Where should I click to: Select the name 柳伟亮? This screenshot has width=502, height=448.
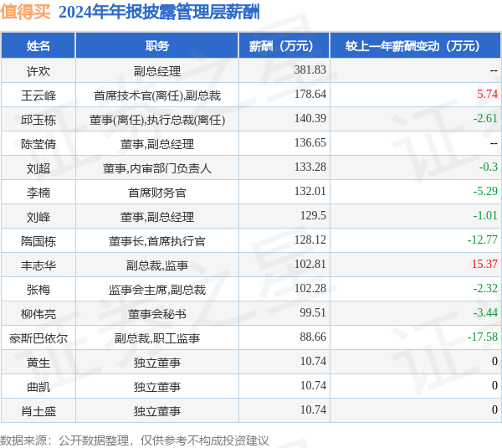coord(38,314)
